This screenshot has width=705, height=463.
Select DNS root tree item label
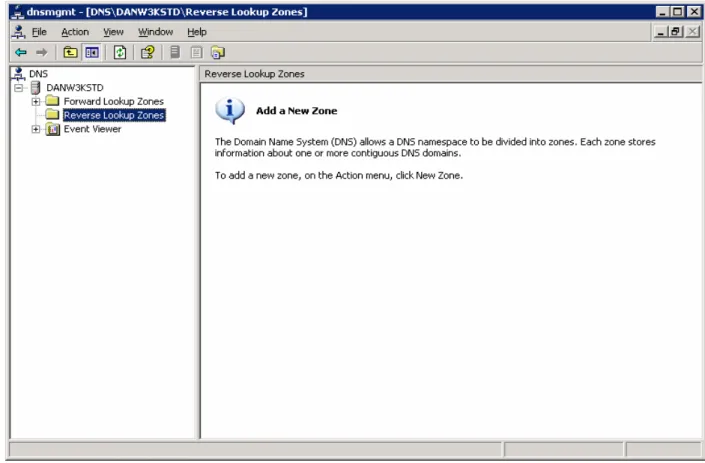click(x=38, y=74)
